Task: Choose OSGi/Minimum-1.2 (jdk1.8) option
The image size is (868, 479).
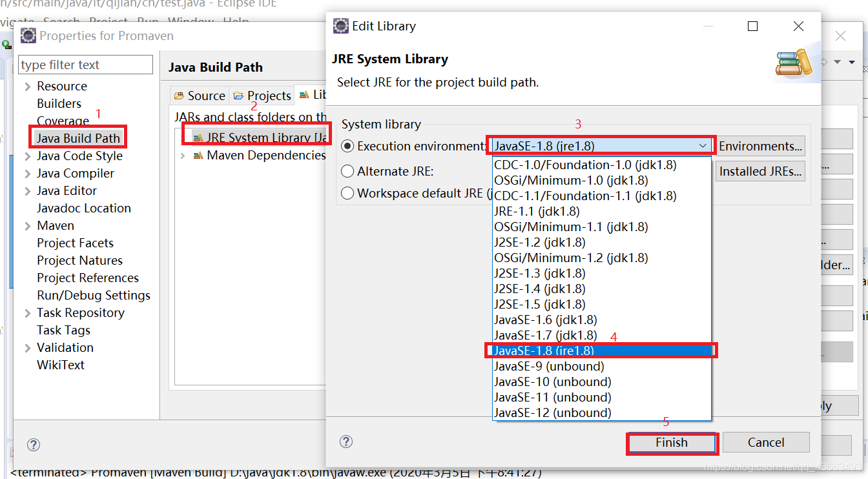Action: click(x=602, y=258)
